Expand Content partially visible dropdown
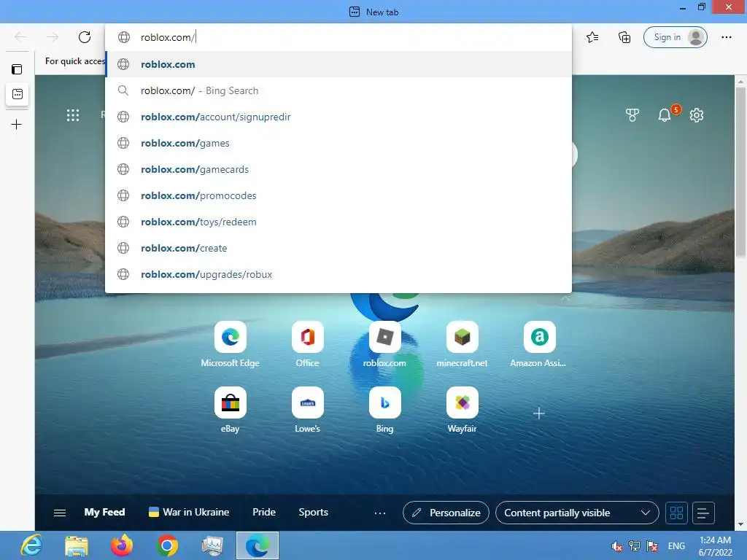Screen dimensions: 747x560 coord(577,513)
